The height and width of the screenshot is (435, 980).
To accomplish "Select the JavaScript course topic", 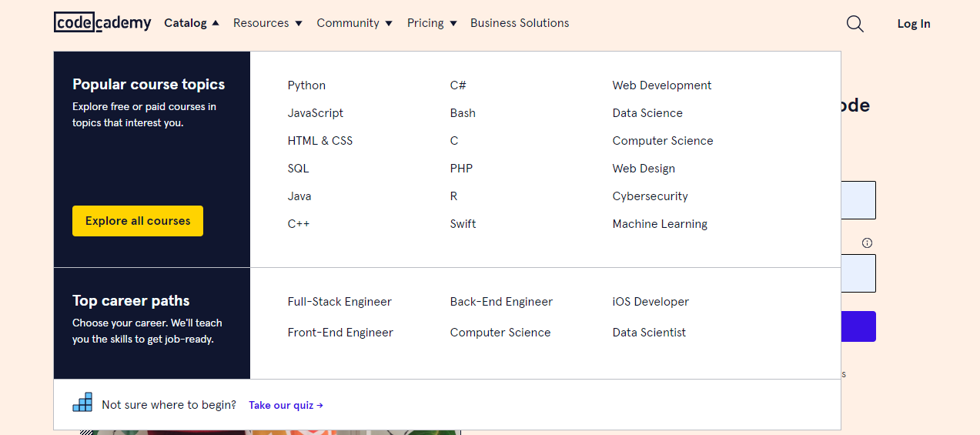I will coord(316,113).
